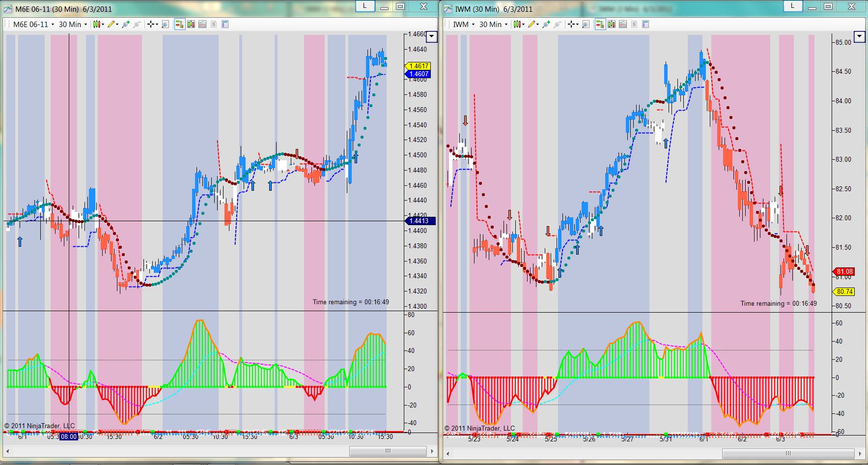
Task: Minimize the IWM chart window
Action: click(812, 6)
